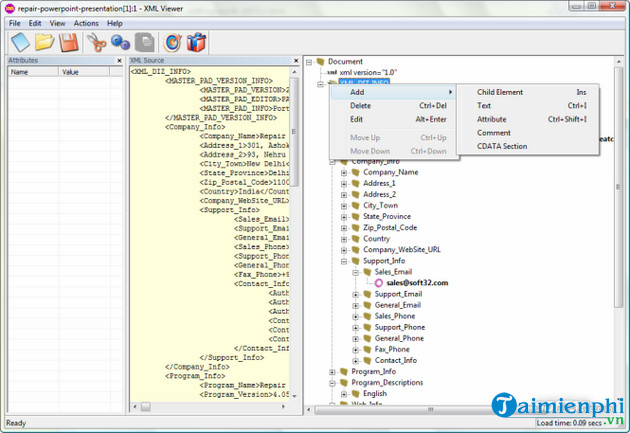Collapse the Sales_Email node

(x=356, y=273)
